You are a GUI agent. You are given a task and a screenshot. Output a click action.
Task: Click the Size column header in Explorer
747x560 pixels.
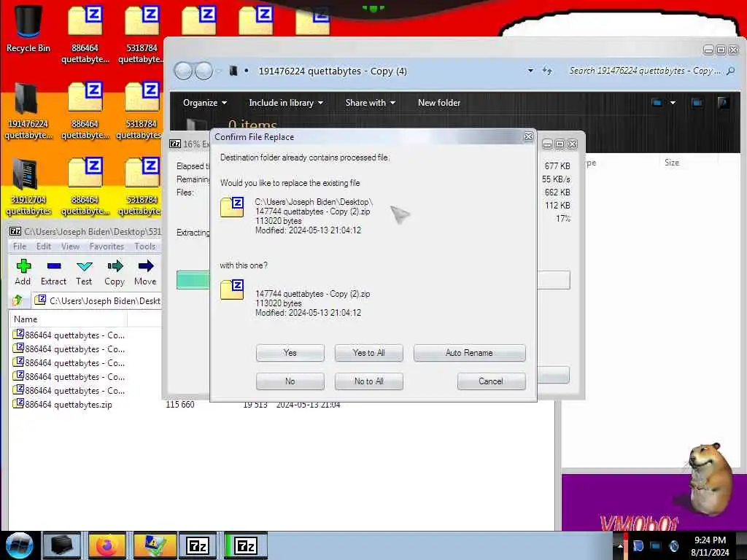672,163
